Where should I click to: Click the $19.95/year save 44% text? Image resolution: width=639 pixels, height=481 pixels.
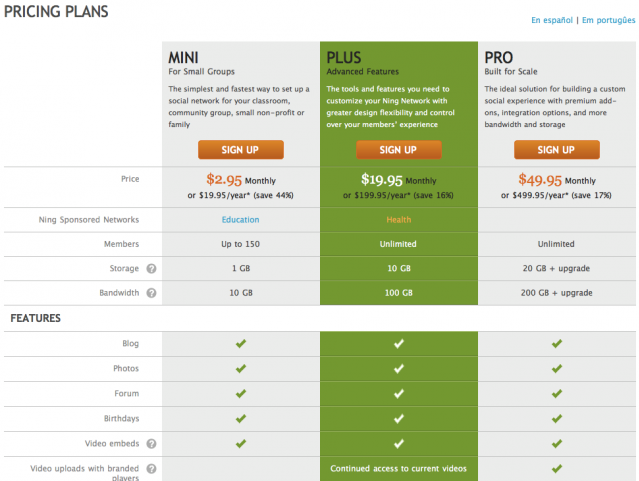[x=240, y=195]
